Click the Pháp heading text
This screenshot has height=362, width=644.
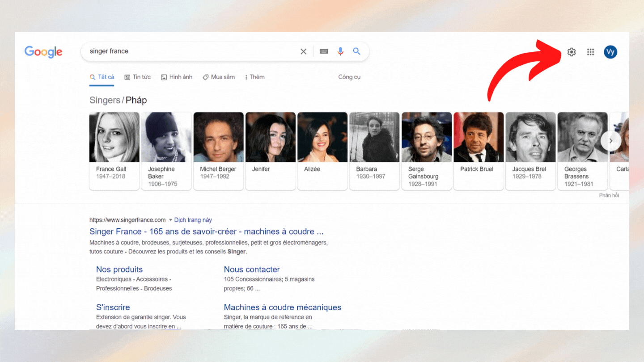click(x=136, y=100)
